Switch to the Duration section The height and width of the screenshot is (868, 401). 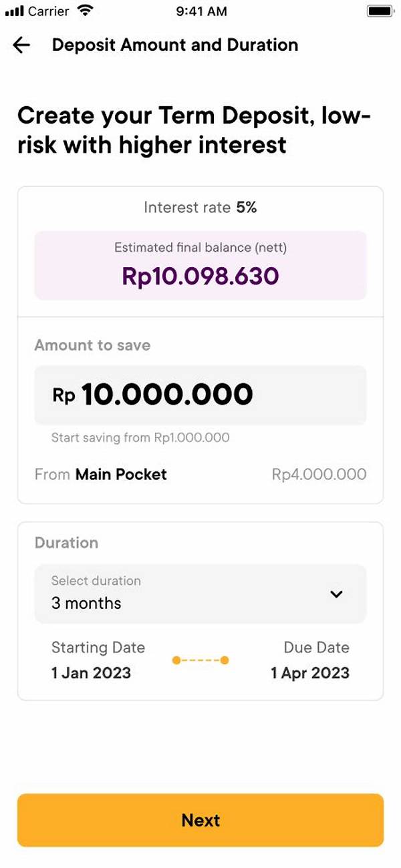coord(67,543)
